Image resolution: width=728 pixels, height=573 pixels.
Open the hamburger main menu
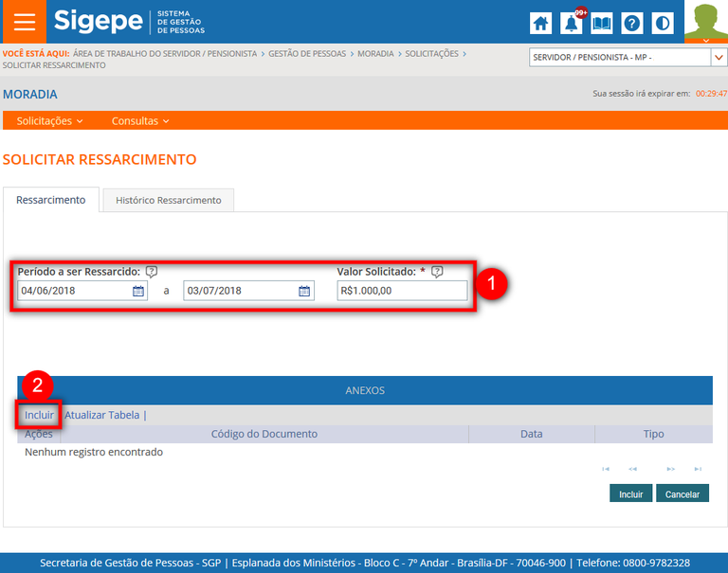pos(24,22)
